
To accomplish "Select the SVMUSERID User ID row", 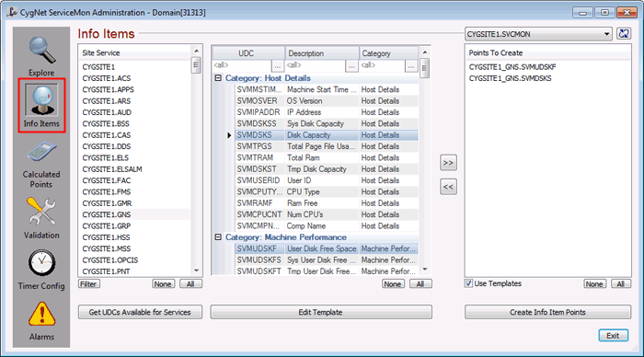I will [327, 180].
